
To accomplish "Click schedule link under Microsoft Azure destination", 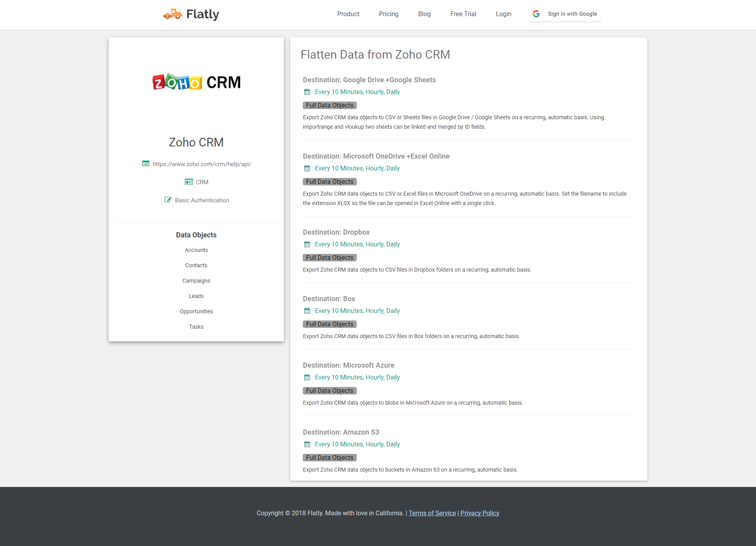I will 357,377.
